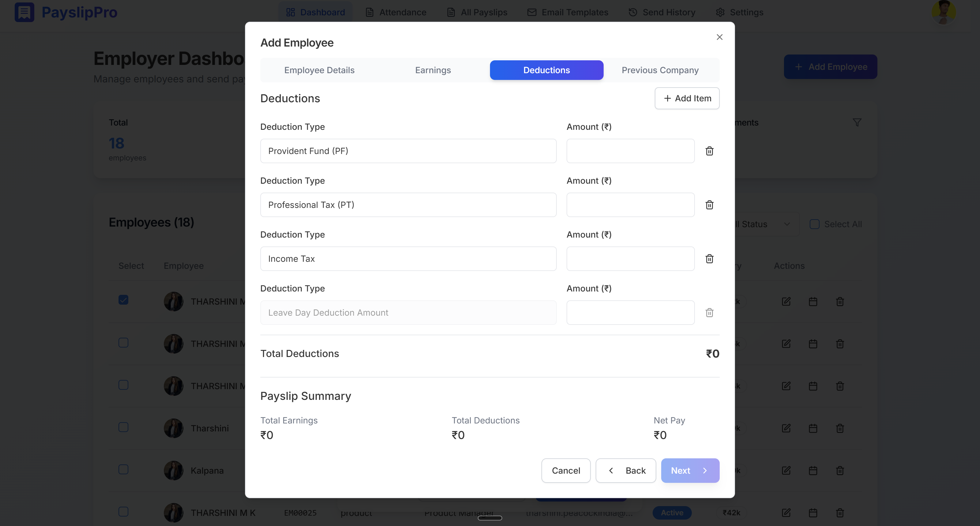
Task: Tick the Select All checkbox
Action: pos(815,224)
